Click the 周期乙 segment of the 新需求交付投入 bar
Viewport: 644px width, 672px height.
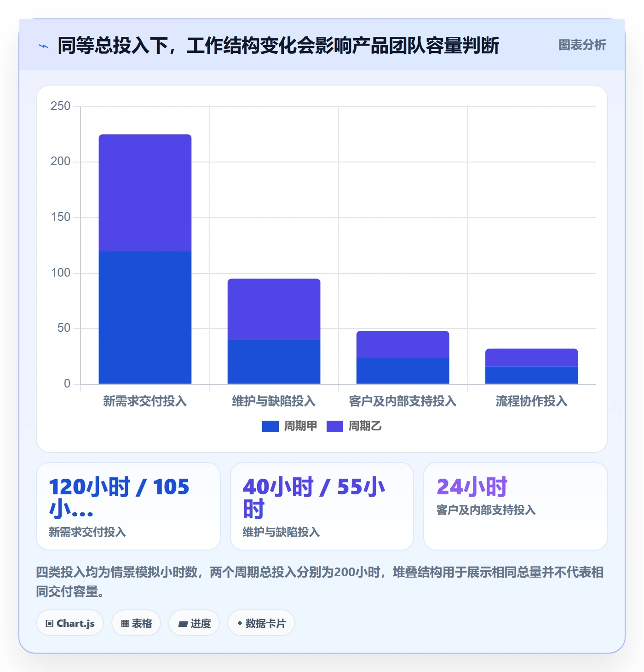(145, 193)
